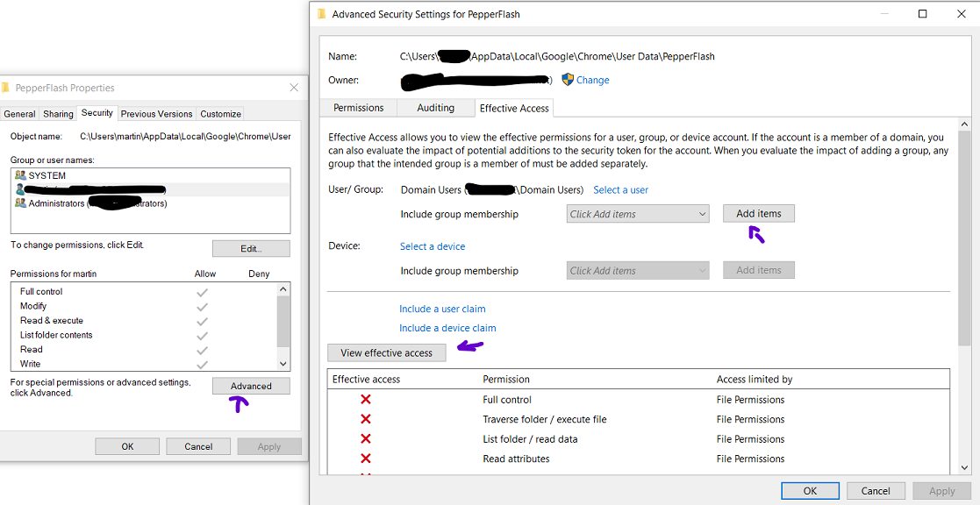980x505 pixels.
Task: Switch to the Sharing tab
Action: [x=58, y=114]
